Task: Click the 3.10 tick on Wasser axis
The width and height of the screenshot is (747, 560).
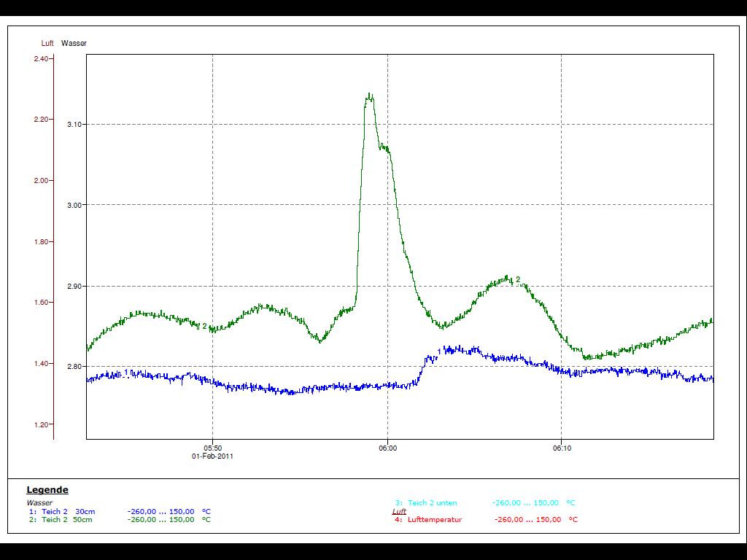Action: point(75,125)
